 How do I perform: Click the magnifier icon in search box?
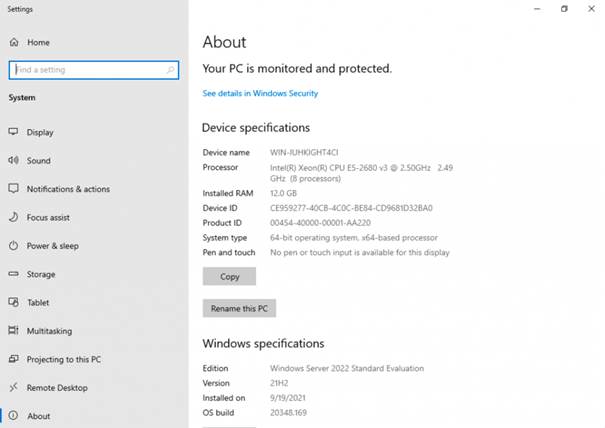tap(170, 70)
